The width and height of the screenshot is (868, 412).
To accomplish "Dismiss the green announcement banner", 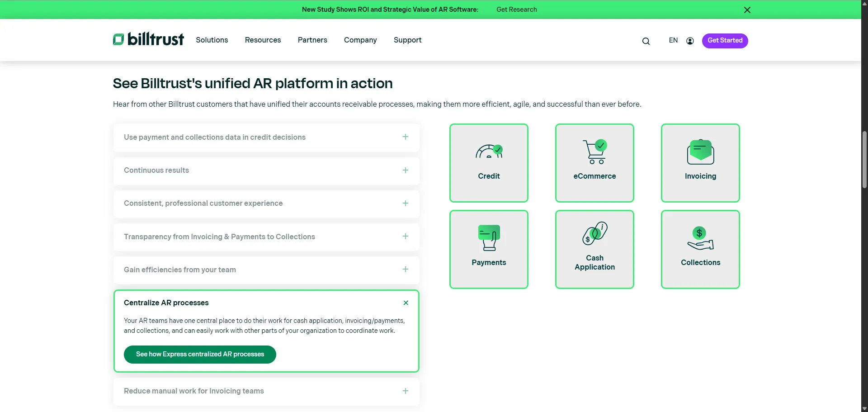I will (747, 10).
